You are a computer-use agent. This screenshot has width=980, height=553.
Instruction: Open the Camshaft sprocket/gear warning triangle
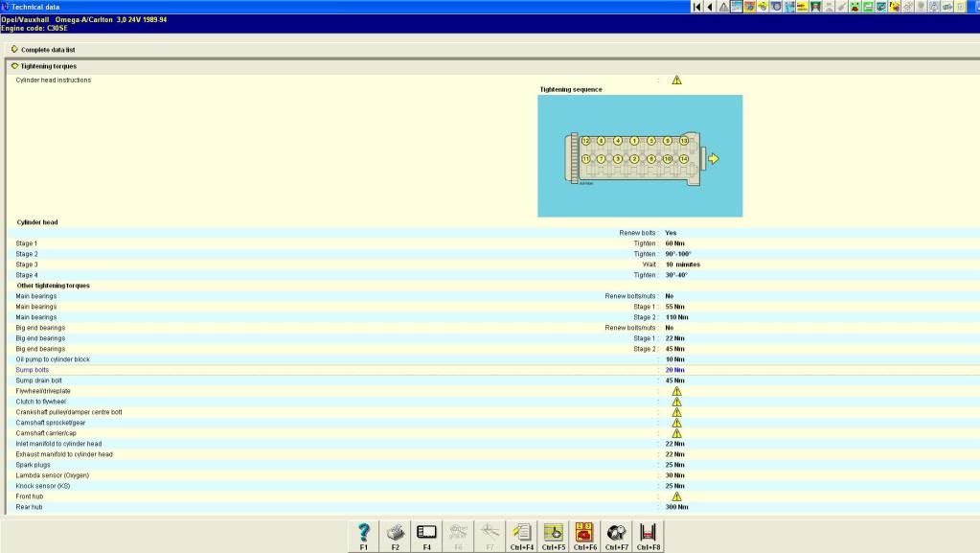tap(676, 423)
